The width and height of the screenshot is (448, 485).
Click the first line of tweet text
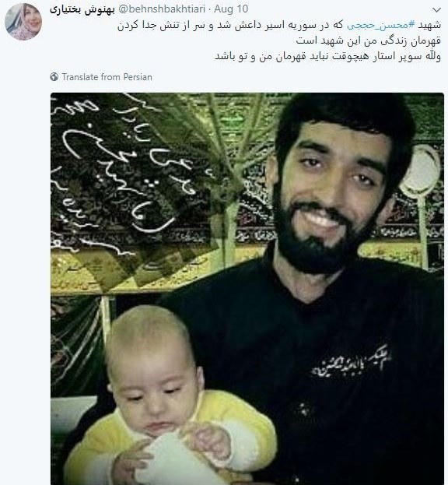pos(279,26)
